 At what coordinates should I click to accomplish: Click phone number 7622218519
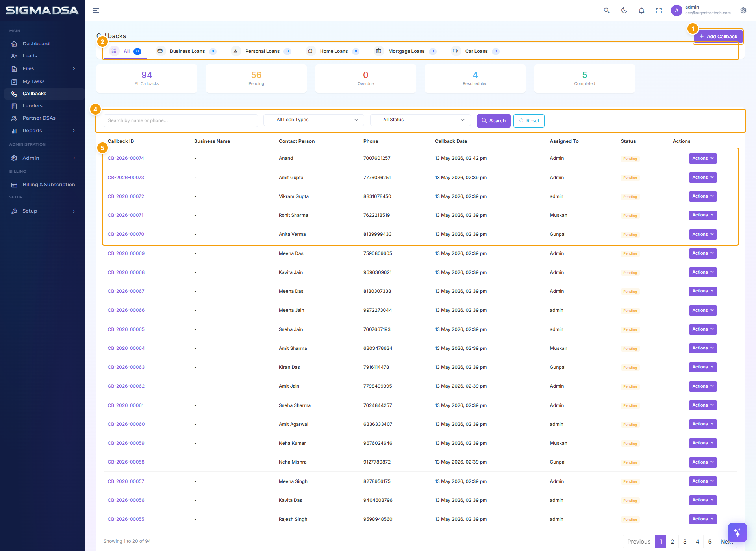[x=376, y=215]
